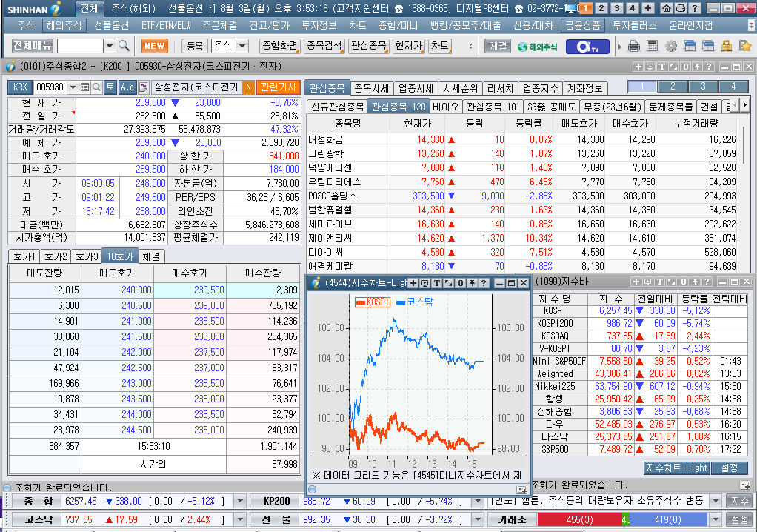Click the star favorites icon in toolbar
Image resolution: width=757 pixels, height=532 pixels.
[x=745, y=47]
